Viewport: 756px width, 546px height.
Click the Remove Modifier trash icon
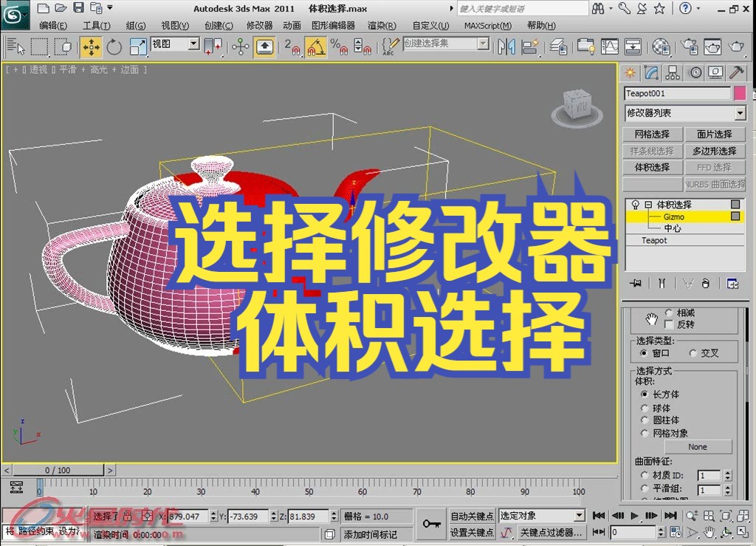tap(706, 283)
